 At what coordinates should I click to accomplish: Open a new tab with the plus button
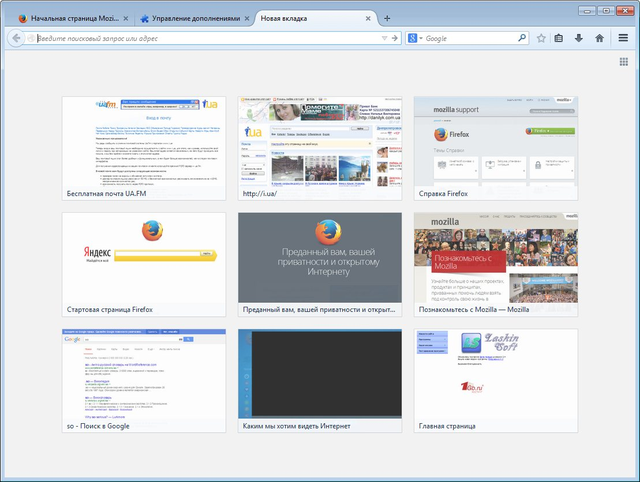click(387, 19)
